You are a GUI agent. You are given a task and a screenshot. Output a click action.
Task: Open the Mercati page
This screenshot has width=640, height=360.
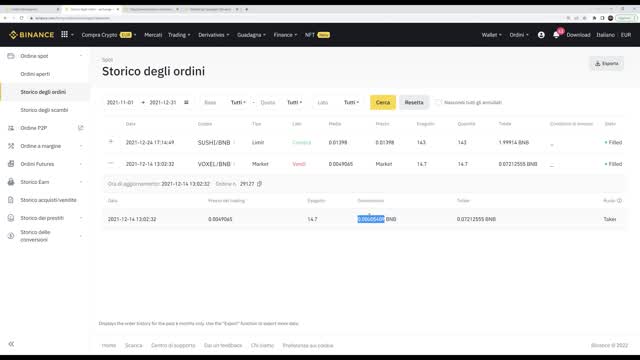tap(153, 35)
